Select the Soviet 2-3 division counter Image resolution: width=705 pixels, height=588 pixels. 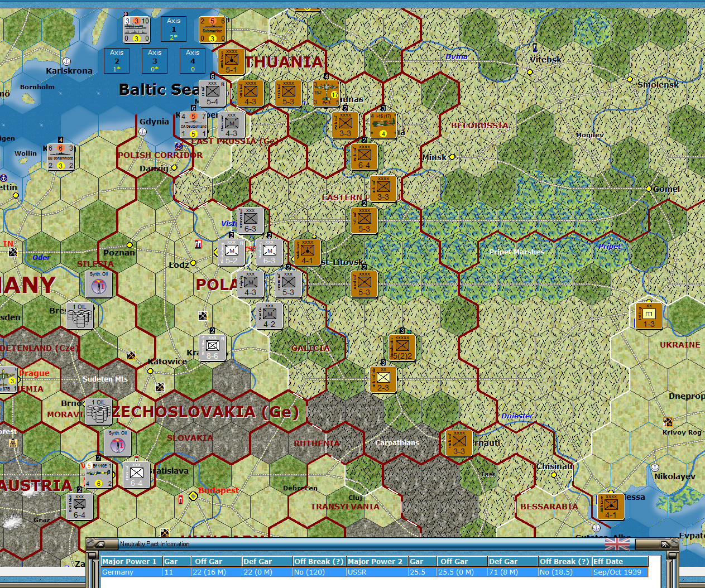pos(383,379)
